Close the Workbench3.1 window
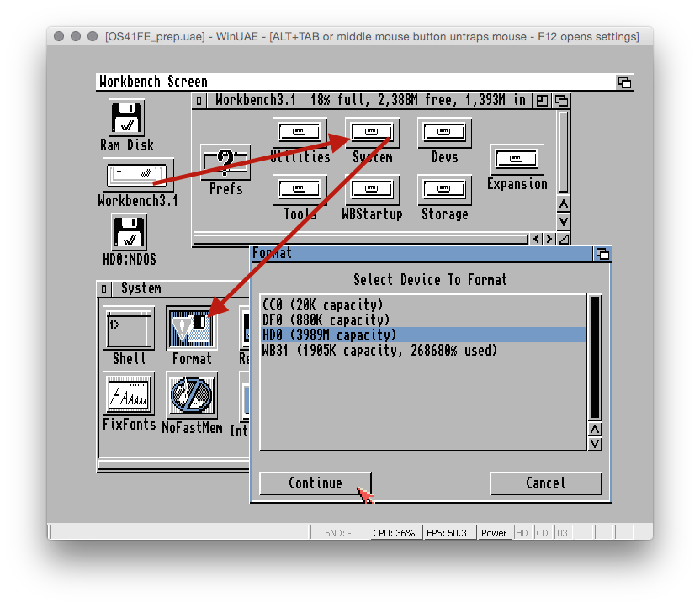This screenshot has height=607, width=700. click(199, 101)
